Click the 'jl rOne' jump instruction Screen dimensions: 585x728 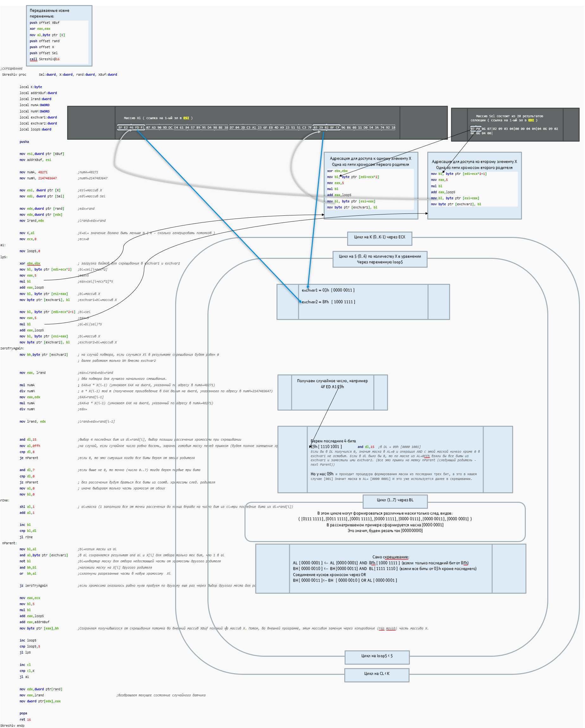point(26,537)
